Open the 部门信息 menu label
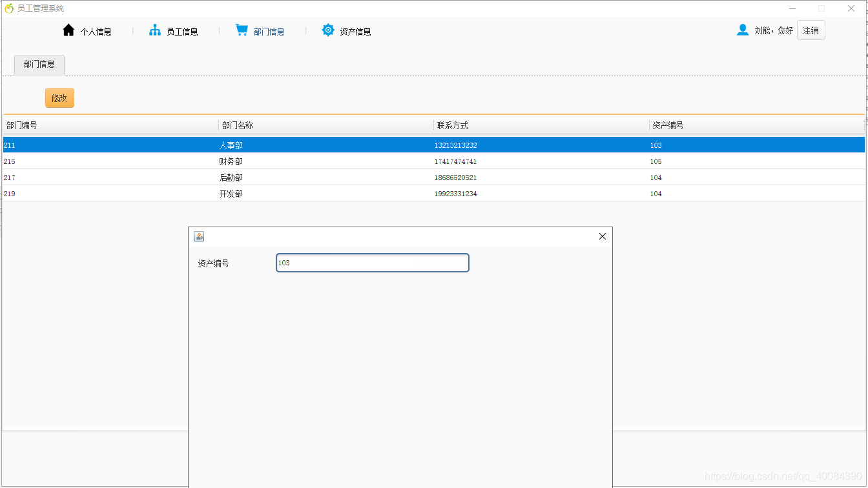The height and width of the screenshot is (488, 868). pyautogui.click(x=269, y=32)
